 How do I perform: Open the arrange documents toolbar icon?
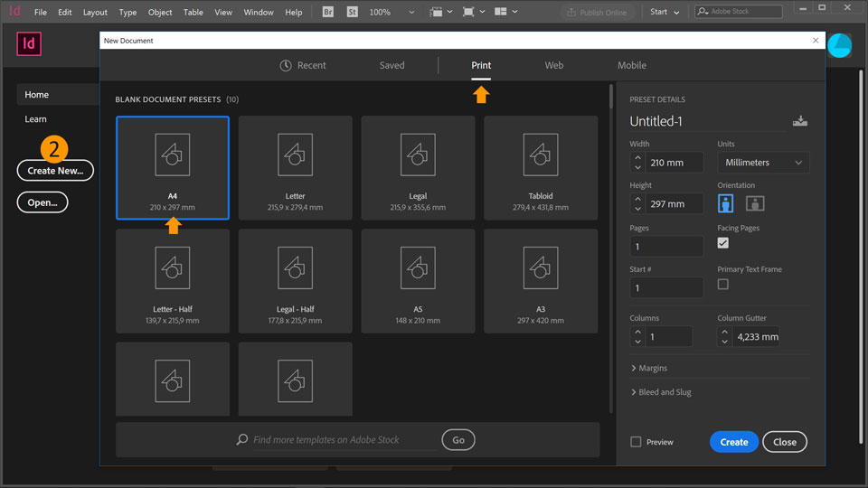[506, 12]
